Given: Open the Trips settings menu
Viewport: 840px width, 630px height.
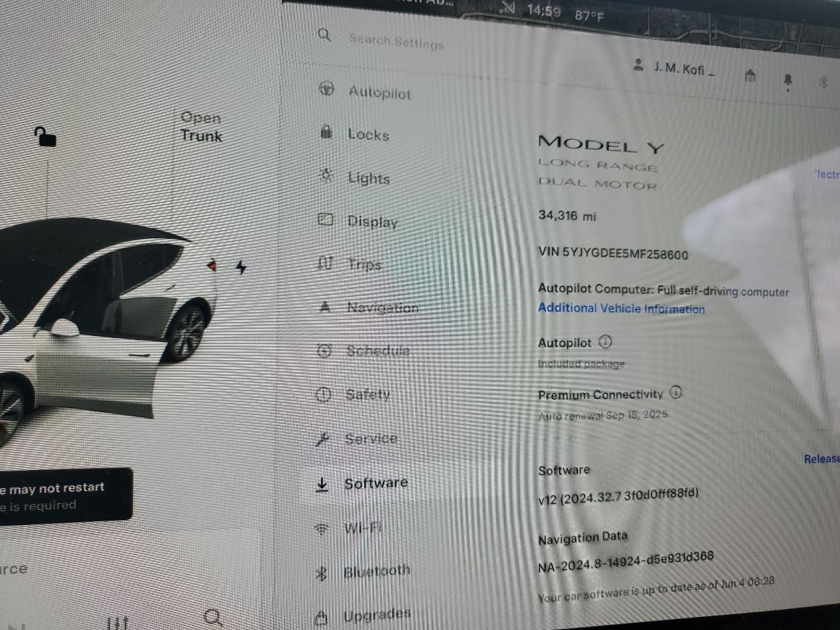Looking at the screenshot, I should click(349, 264).
